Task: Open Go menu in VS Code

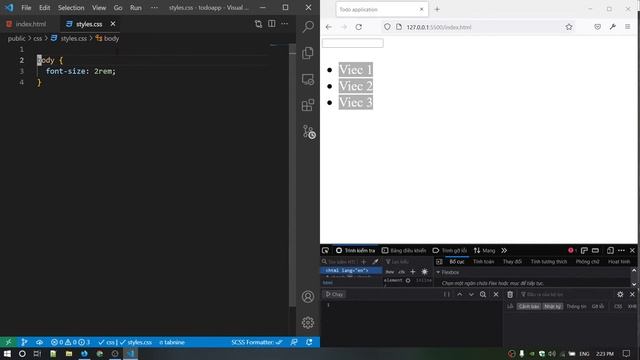Action: tap(118, 8)
